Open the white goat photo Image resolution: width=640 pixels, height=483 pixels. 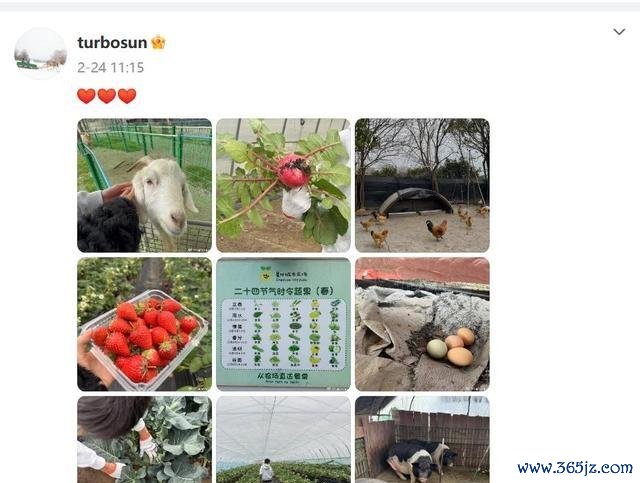click(144, 185)
